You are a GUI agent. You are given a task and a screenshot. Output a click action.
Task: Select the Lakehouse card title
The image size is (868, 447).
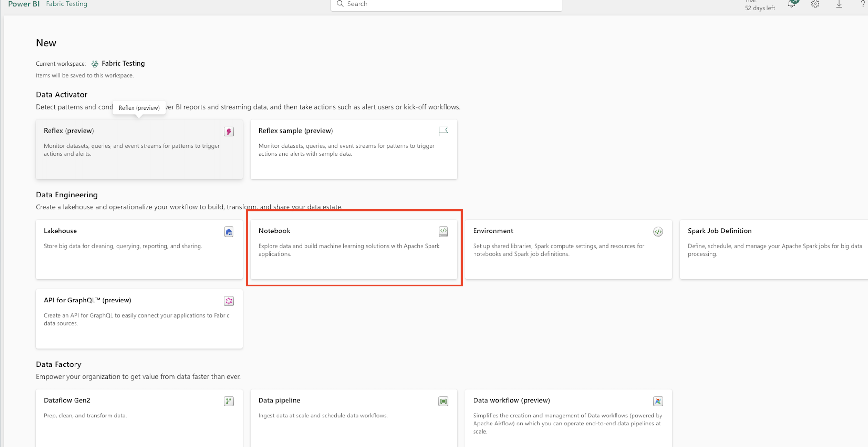coord(60,231)
